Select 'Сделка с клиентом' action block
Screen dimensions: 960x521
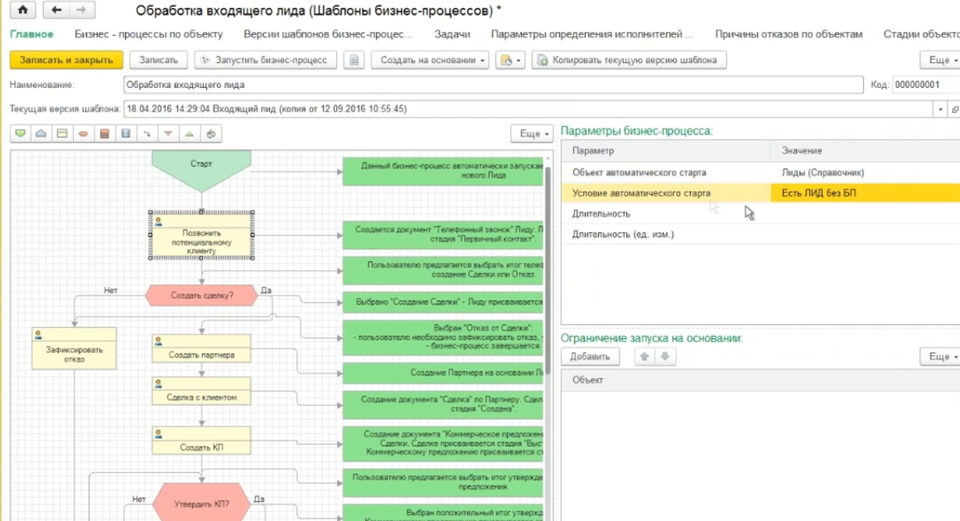pyautogui.click(x=201, y=391)
